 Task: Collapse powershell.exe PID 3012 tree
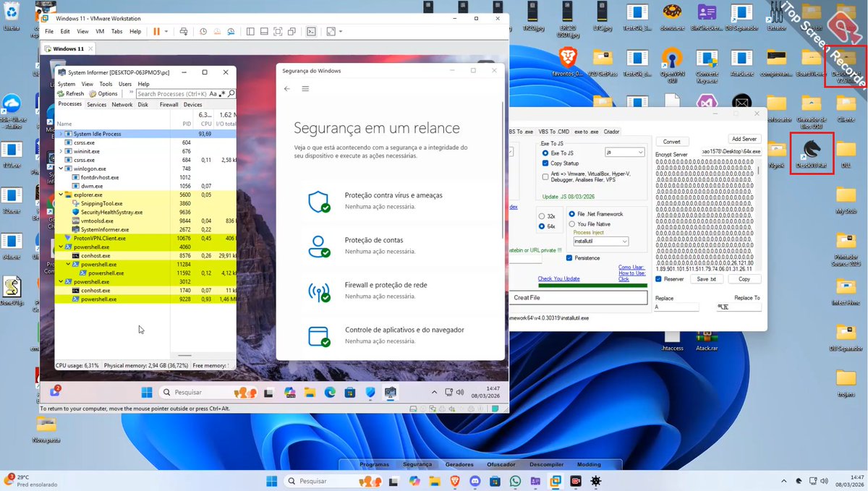coord(61,281)
